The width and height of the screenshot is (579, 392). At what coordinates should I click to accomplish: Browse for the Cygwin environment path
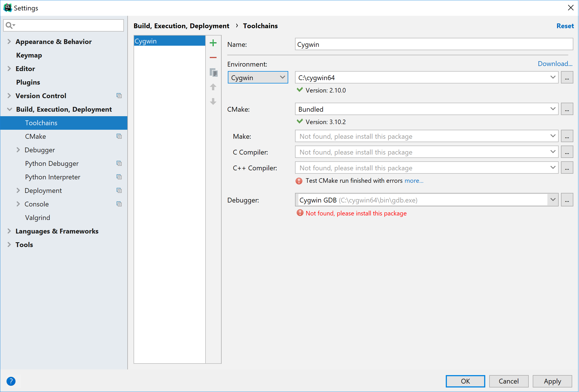pyautogui.click(x=567, y=78)
